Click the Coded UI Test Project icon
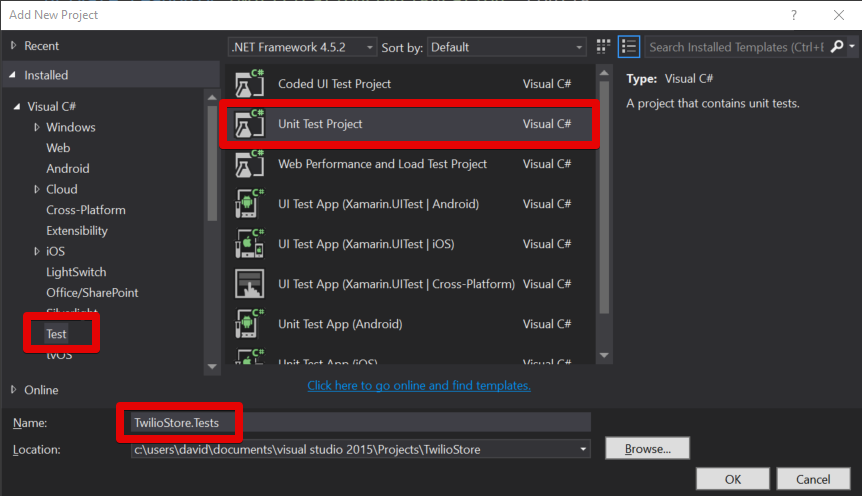862x496 pixels. tap(249, 84)
